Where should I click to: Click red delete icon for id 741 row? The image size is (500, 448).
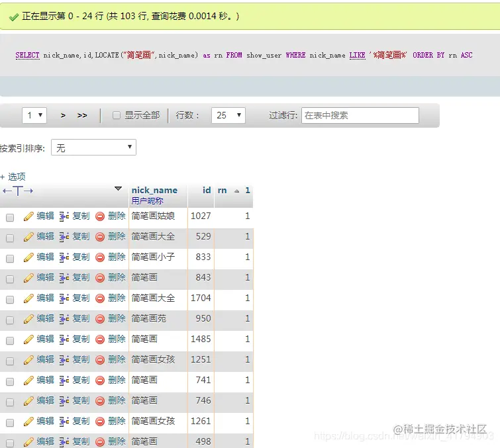tap(100, 381)
